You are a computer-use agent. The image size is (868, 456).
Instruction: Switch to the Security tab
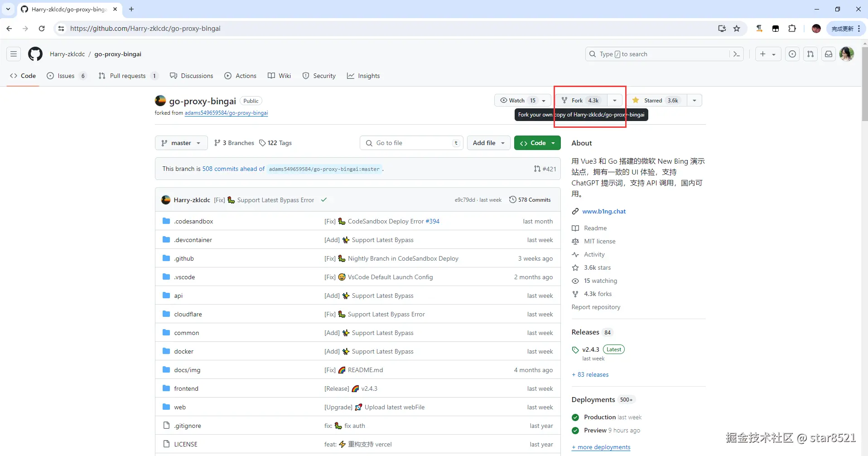tap(319, 76)
